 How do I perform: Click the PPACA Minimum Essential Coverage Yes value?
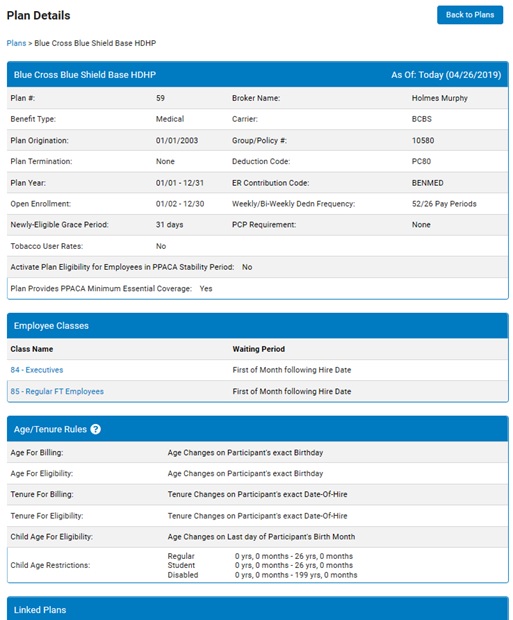pyautogui.click(x=206, y=289)
